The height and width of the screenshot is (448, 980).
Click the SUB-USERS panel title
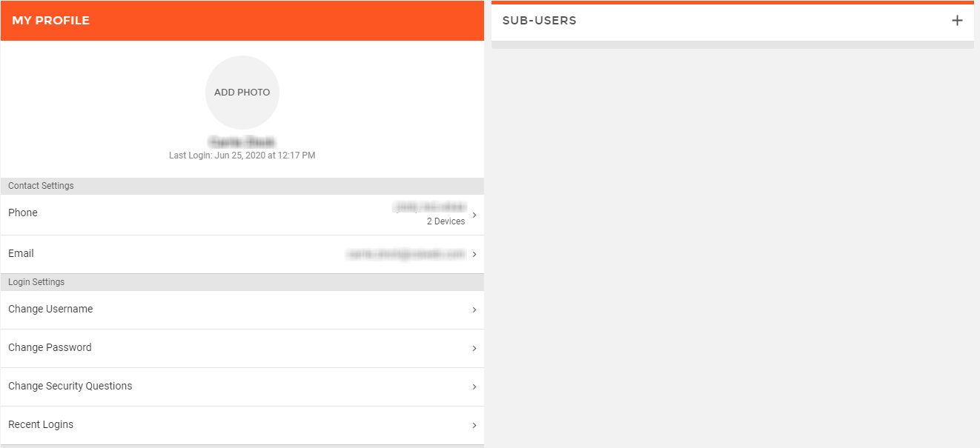coord(539,21)
